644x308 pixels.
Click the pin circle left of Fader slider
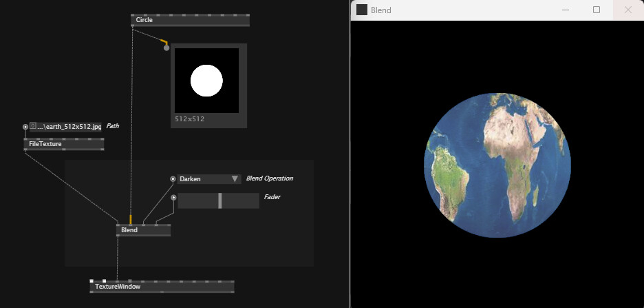[x=173, y=197]
